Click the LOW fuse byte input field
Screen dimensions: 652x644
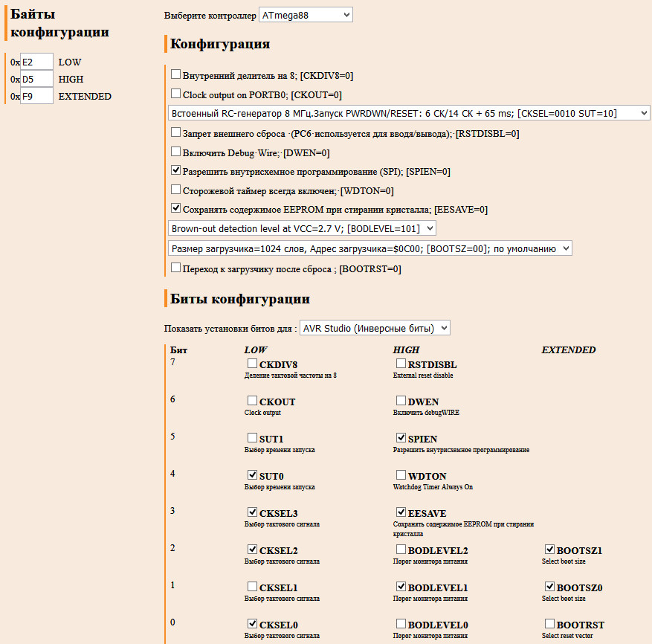(36, 62)
